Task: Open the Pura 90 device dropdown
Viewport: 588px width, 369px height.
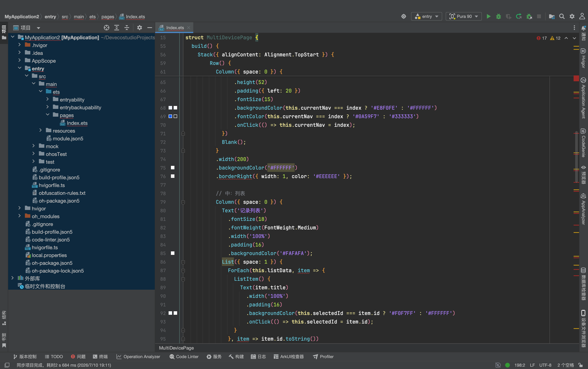Action: click(x=464, y=16)
